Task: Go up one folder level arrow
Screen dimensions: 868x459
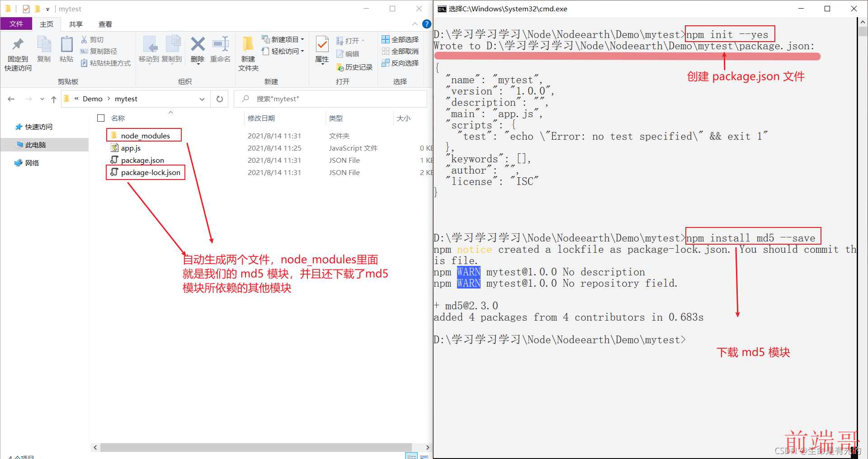Action: (x=54, y=99)
